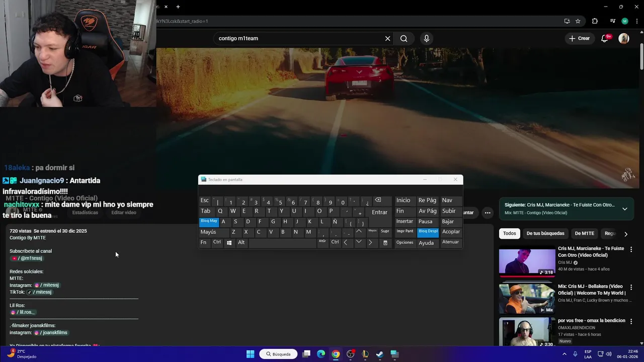
Task: Open the Opciones key of the on-screen keyboard
Action: pyautogui.click(x=405, y=242)
